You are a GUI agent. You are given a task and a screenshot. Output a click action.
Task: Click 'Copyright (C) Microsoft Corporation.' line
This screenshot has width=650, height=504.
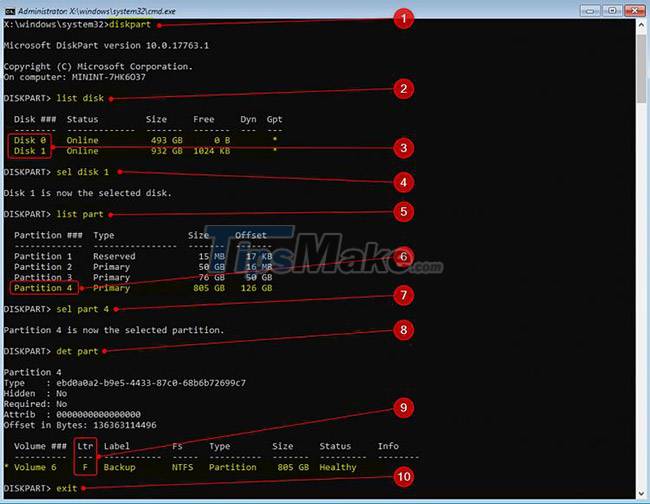click(98, 66)
